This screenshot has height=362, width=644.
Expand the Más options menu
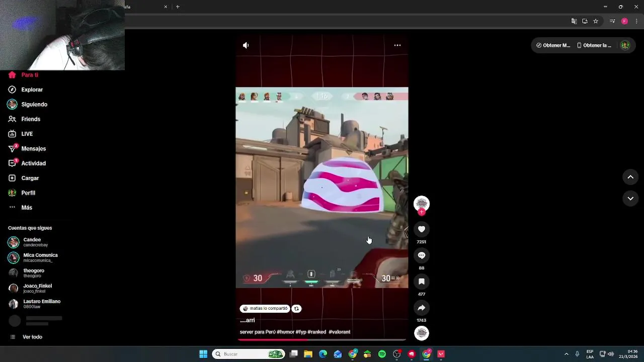pyautogui.click(x=20, y=207)
